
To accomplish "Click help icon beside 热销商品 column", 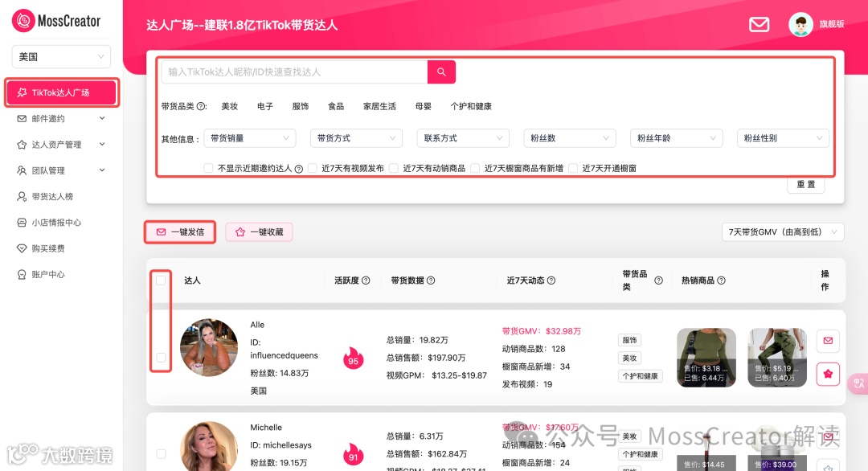I will point(721,281).
